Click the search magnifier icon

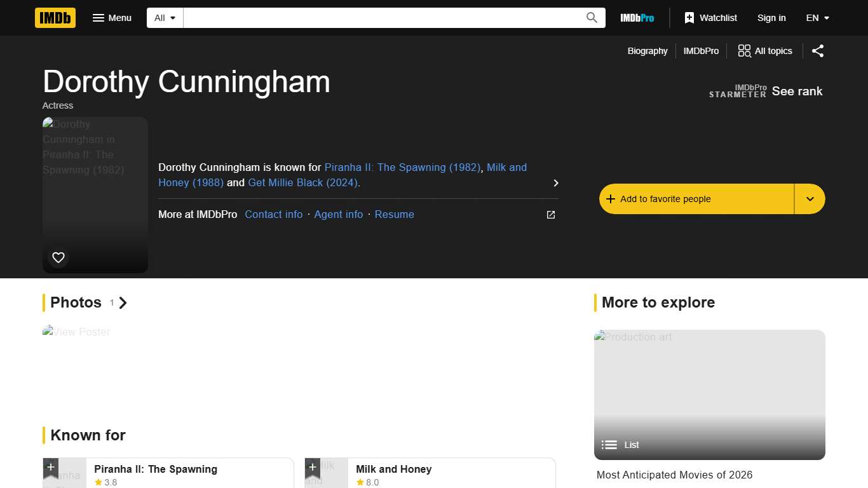[x=591, y=18]
